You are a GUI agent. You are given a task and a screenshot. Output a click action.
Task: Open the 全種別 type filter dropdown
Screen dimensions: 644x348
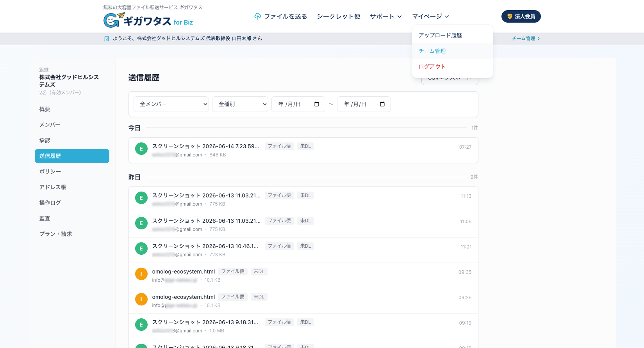pyautogui.click(x=240, y=104)
